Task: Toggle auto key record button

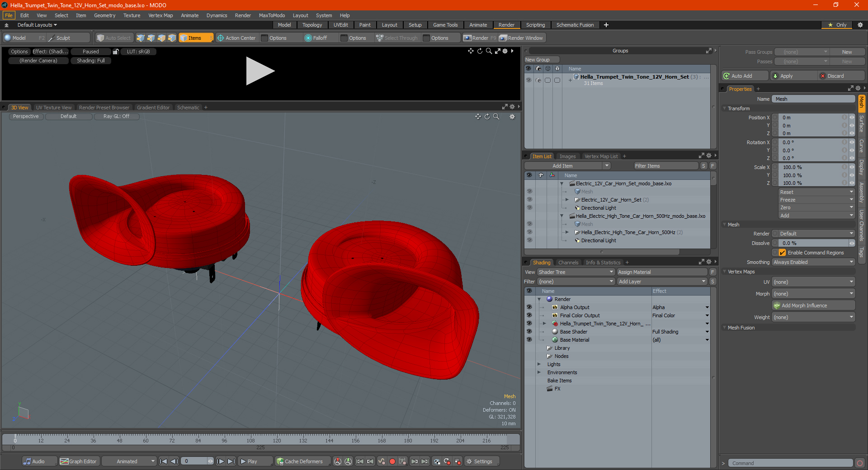Action: [x=392, y=461]
